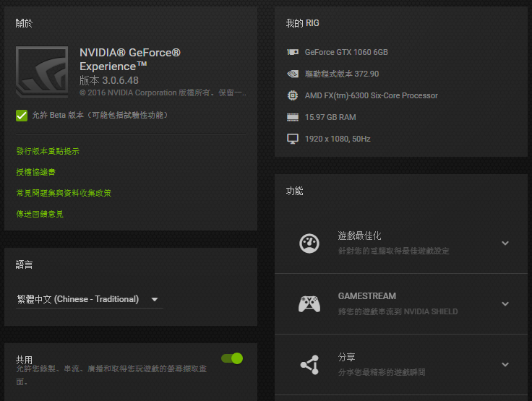
Task: Click the speedometer icon for 遊戲最佳化
Action: [309, 243]
